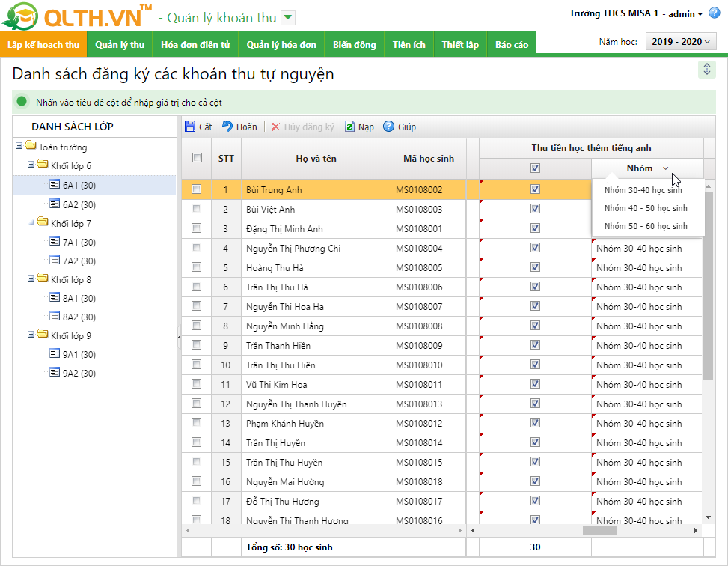
Task: Tick the select-all checkbox in table header
Action: pyautogui.click(x=197, y=158)
